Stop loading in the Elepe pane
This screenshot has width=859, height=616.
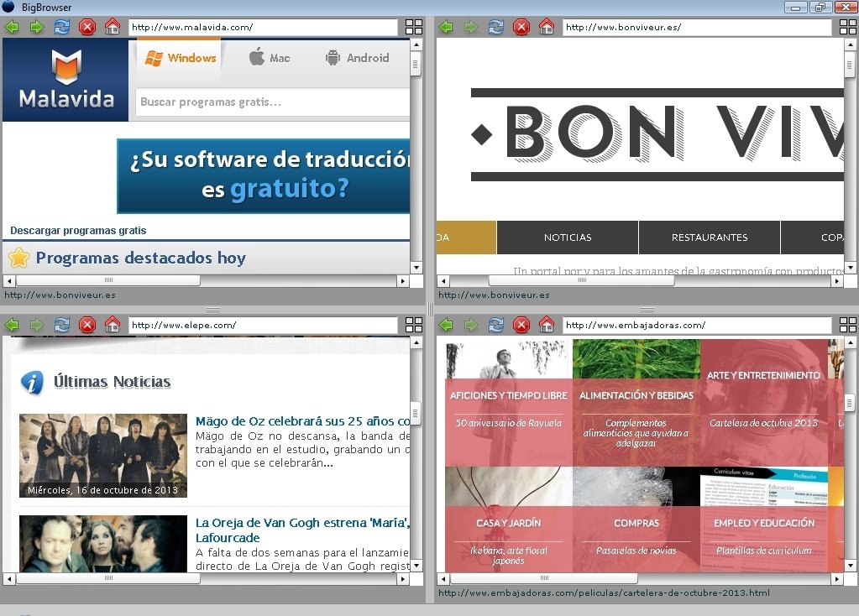[x=87, y=325]
